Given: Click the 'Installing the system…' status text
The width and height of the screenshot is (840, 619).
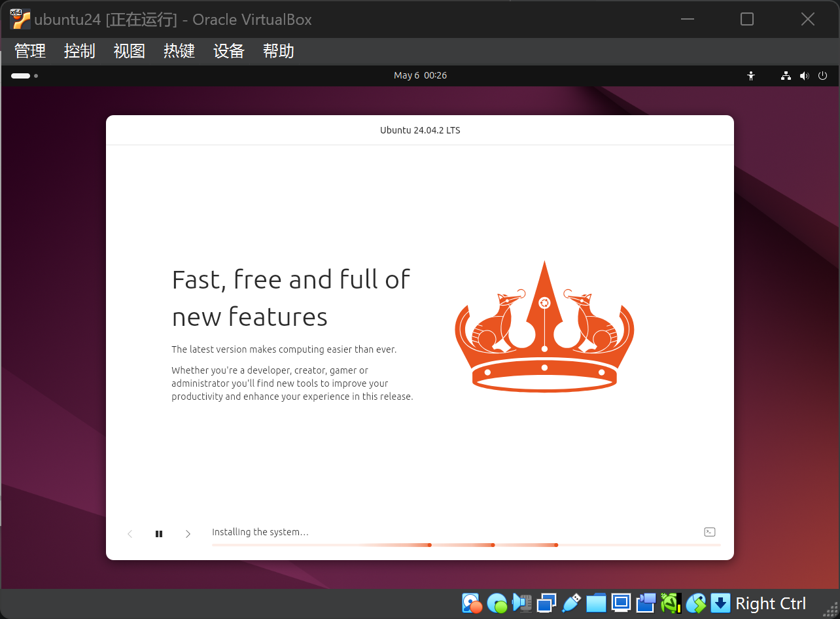Looking at the screenshot, I should click(x=260, y=532).
